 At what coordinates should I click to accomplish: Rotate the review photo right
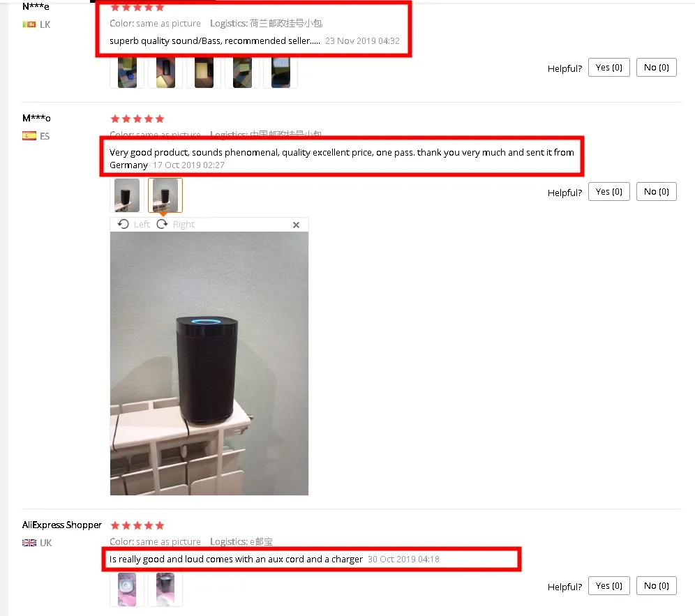(x=176, y=224)
